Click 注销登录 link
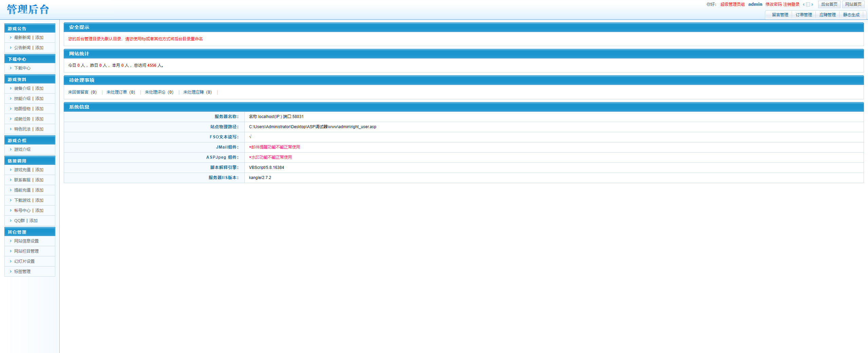The image size is (868, 353). pos(791,4)
